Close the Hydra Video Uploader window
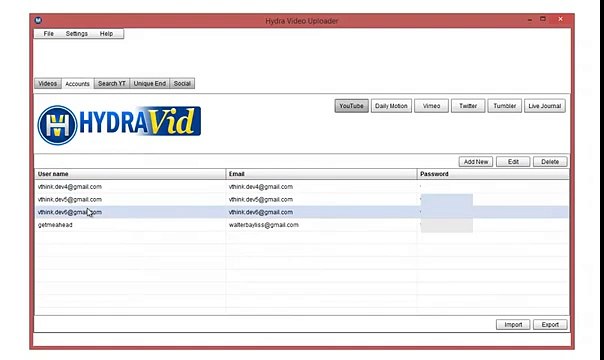Screen dimensions: 604x360 click(x=560, y=19)
